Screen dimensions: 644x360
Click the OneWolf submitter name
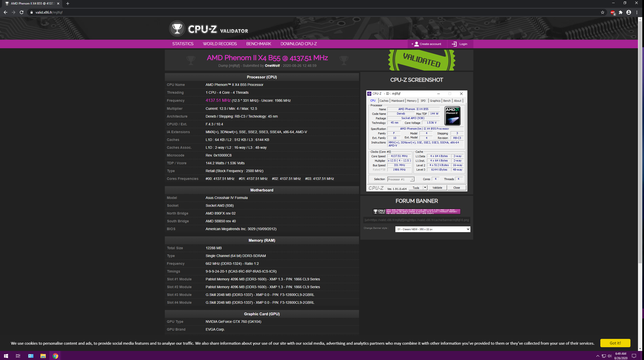point(272,66)
